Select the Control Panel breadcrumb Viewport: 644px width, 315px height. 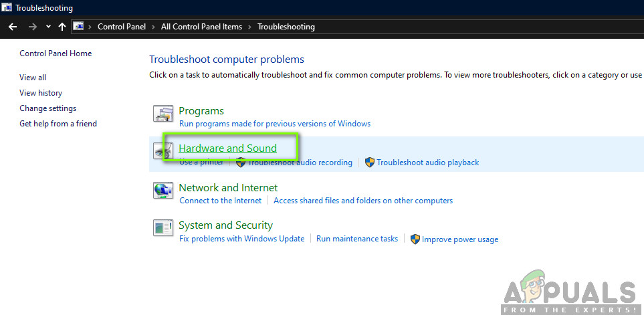[122, 27]
